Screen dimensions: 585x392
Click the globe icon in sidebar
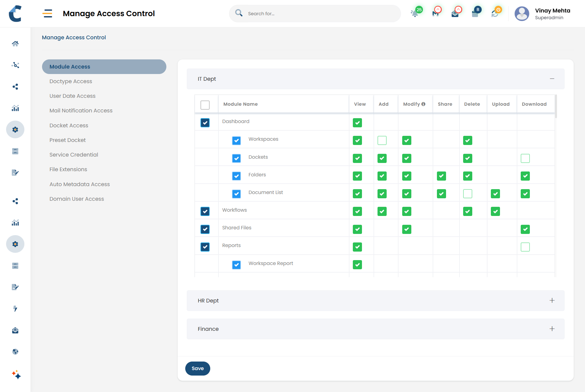click(x=15, y=352)
